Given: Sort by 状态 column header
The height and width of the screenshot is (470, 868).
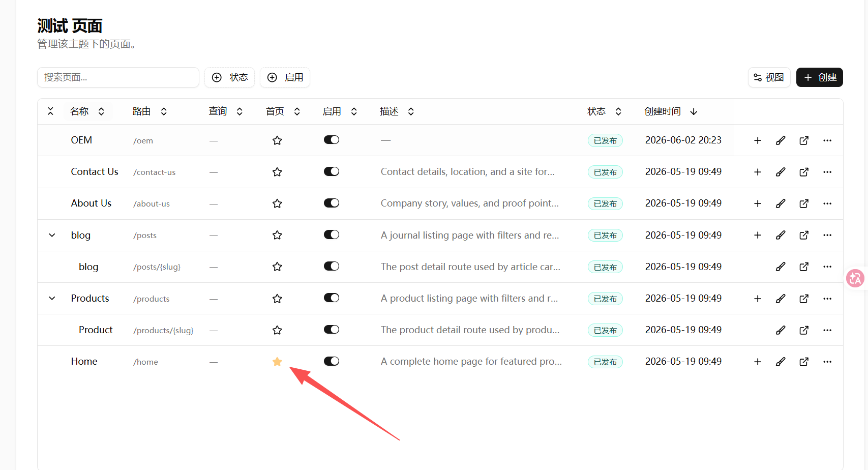Looking at the screenshot, I should (x=604, y=111).
